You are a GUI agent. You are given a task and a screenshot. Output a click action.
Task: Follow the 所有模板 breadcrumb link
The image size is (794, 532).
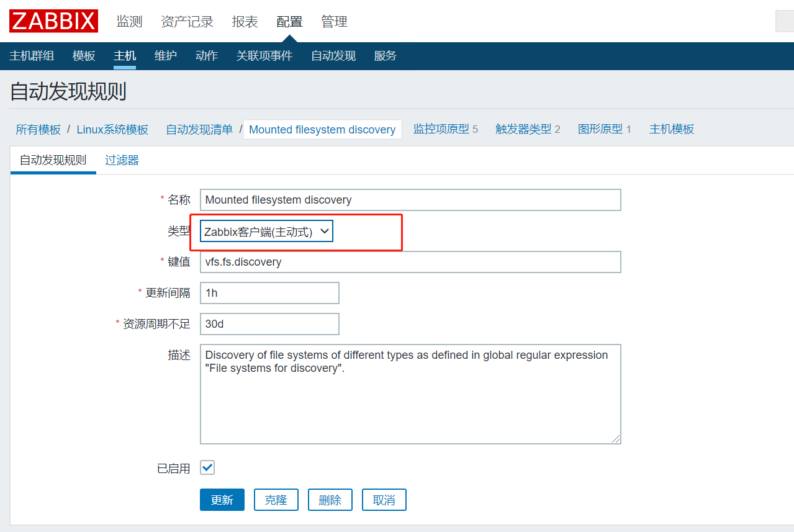38,129
